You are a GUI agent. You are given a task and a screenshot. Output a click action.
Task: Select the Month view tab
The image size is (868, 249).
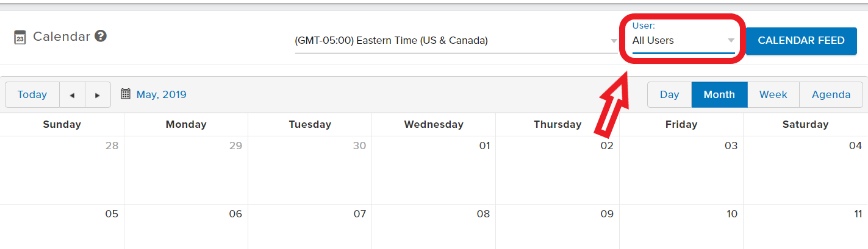point(719,94)
